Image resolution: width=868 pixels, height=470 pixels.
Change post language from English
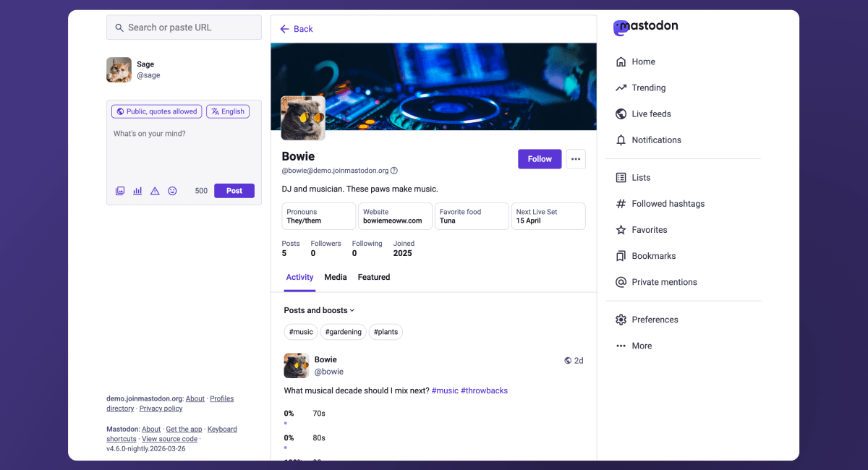[228, 111]
